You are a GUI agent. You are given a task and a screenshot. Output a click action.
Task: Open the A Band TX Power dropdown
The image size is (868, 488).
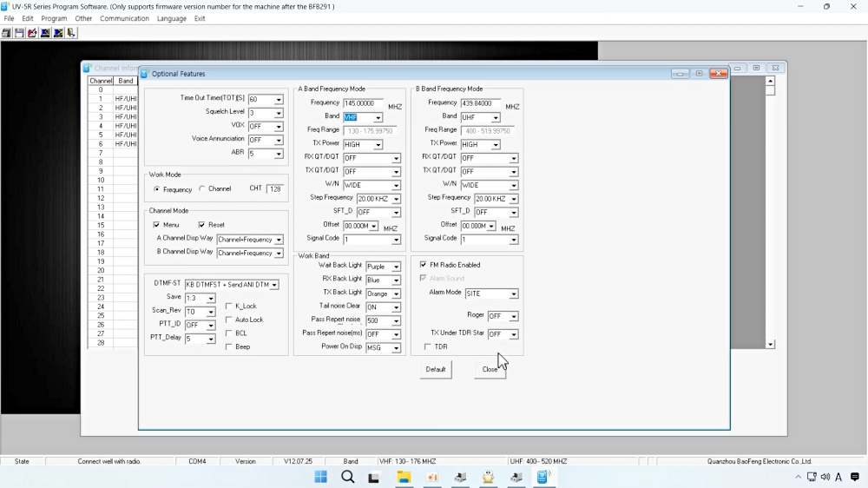[378, 144]
